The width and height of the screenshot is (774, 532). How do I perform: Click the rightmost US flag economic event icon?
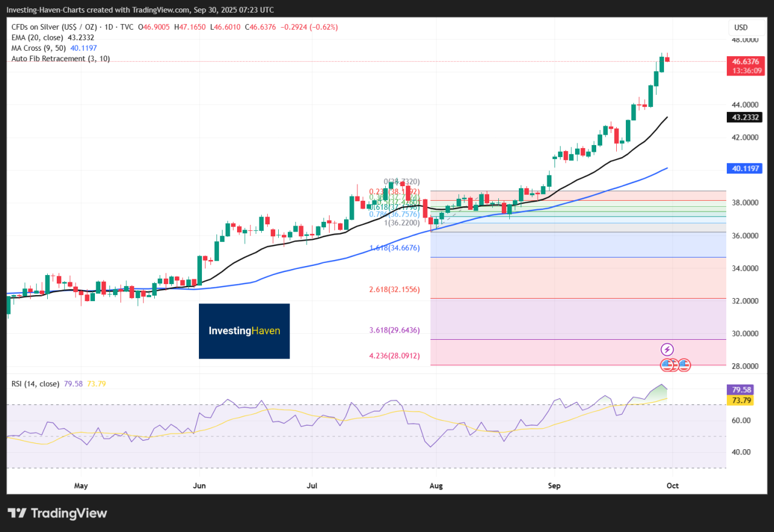click(x=684, y=365)
